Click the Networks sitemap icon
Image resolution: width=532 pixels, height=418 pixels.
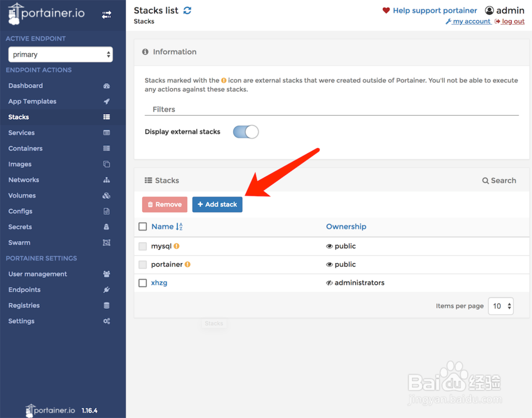(106, 180)
